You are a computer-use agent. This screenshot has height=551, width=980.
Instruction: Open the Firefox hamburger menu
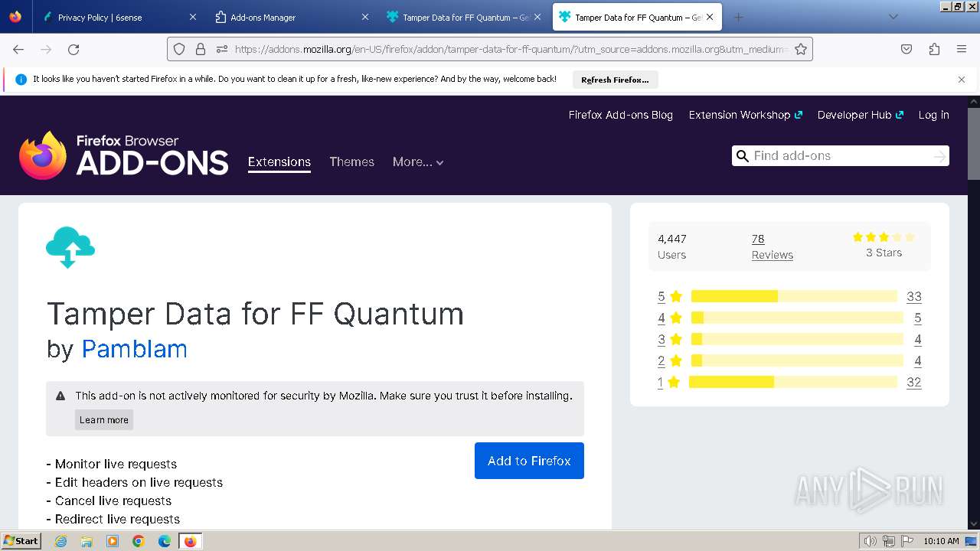962,49
